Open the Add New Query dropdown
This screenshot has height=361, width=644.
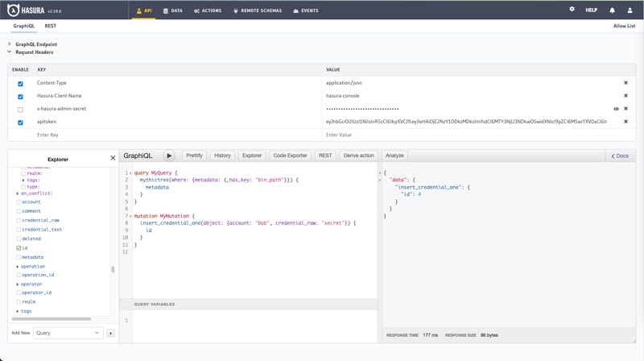(x=68, y=333)
